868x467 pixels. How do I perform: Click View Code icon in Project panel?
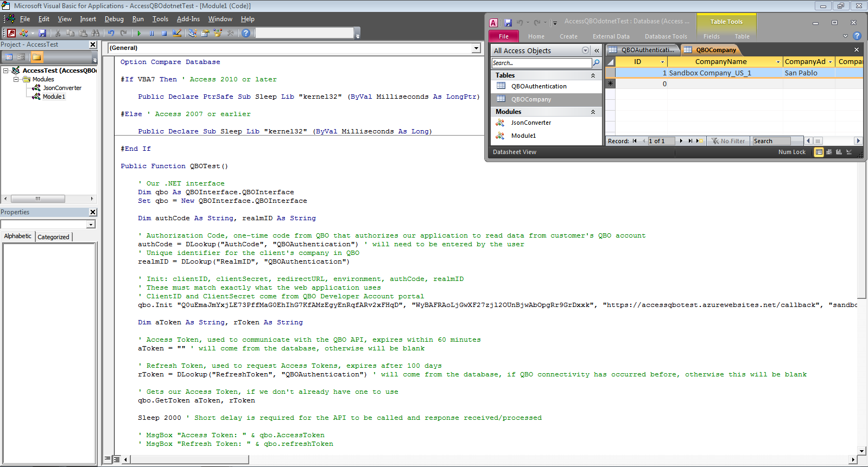point(9,57)
